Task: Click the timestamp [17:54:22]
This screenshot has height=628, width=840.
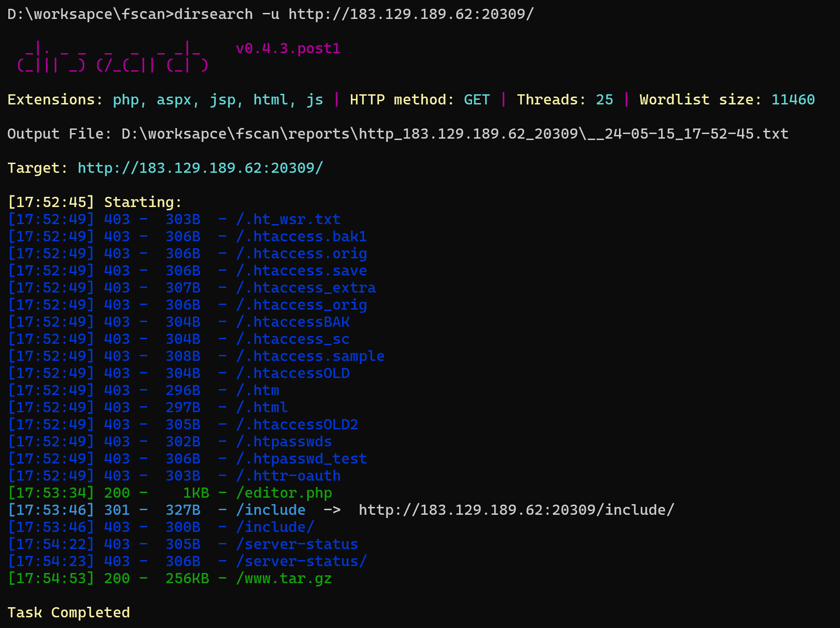Action: click(51, 544)
